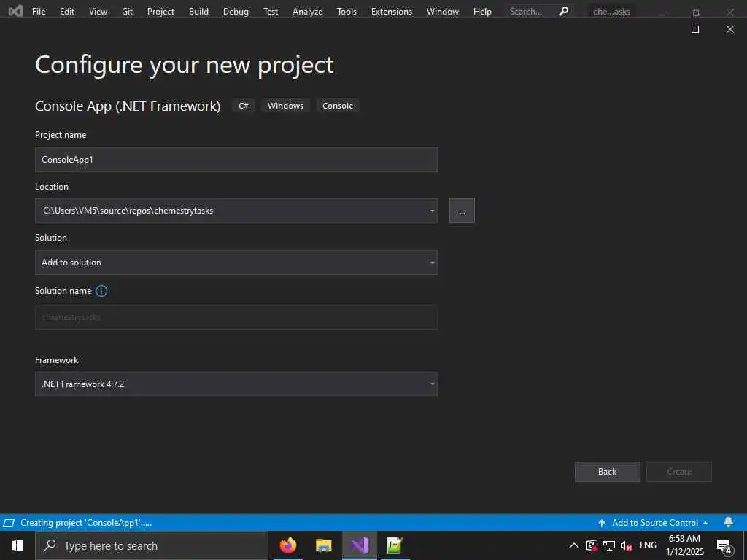Click the security tray icon with red badge
This screenshot has width=747, height=560.
click(591, 545)
